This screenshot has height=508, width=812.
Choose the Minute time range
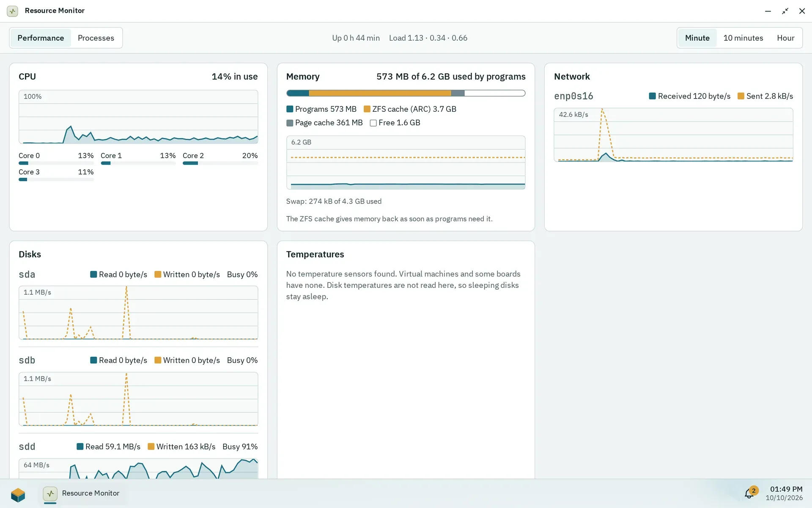pos(697,38)
